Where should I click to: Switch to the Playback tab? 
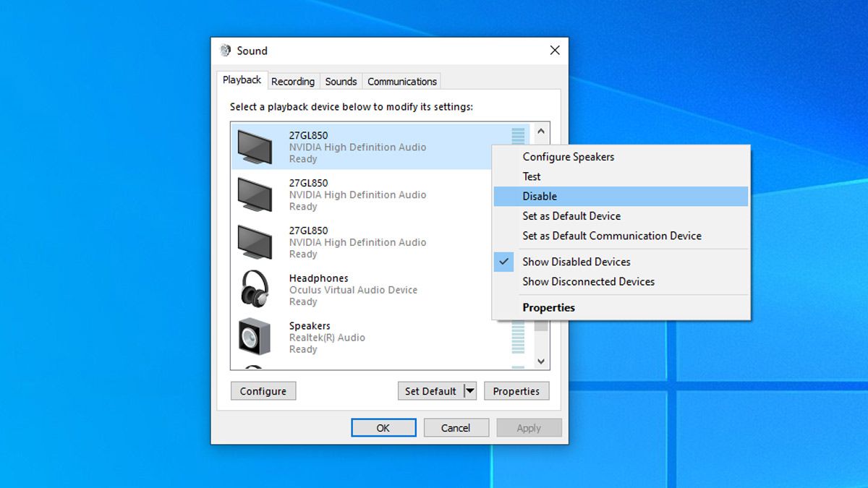click(242, 80)
